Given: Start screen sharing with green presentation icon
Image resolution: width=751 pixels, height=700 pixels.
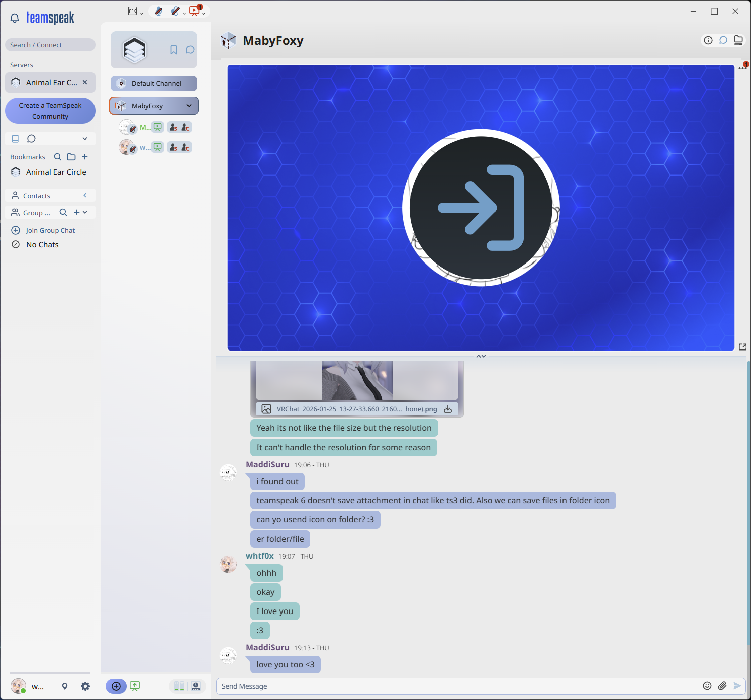Looking at the screenshot, I should [135, 686].
